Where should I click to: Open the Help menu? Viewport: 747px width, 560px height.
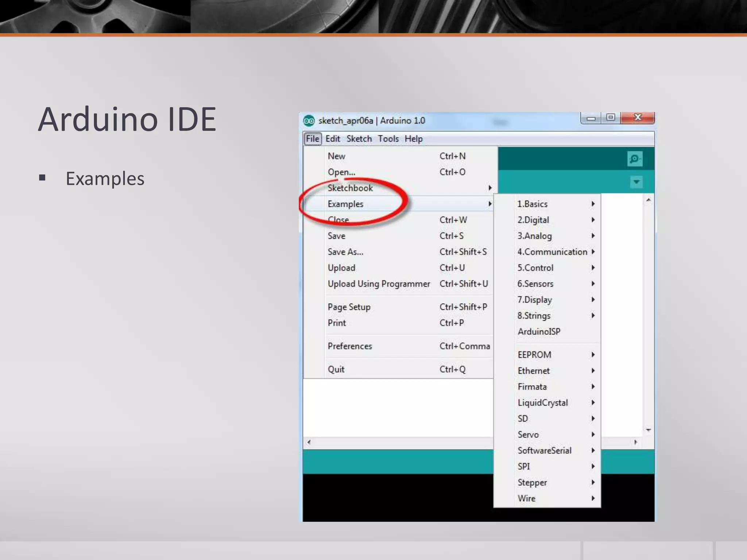pyautogui.click(x=414, y=139)
